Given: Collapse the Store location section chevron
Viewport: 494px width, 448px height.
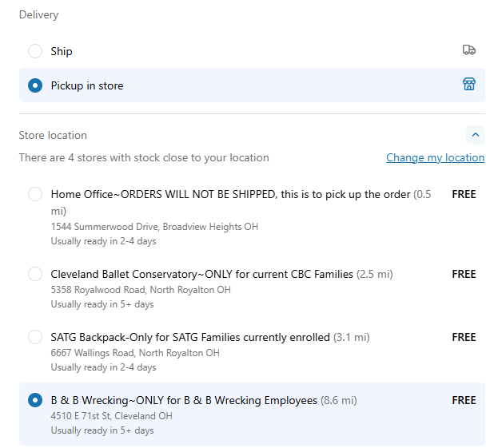Looking at the screenshot, I should (x=475, y=135).
